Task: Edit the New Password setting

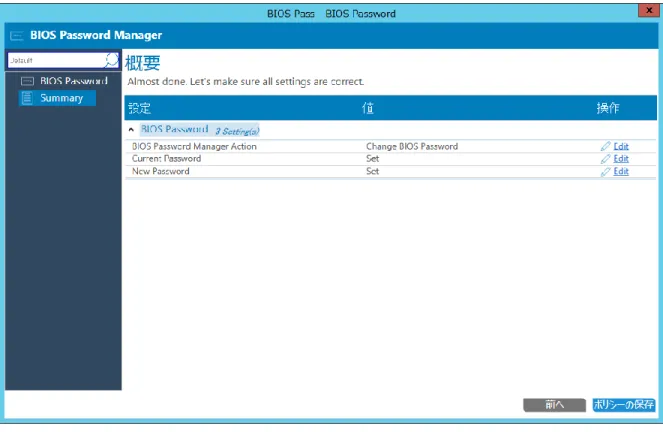Action: point(621,172)
